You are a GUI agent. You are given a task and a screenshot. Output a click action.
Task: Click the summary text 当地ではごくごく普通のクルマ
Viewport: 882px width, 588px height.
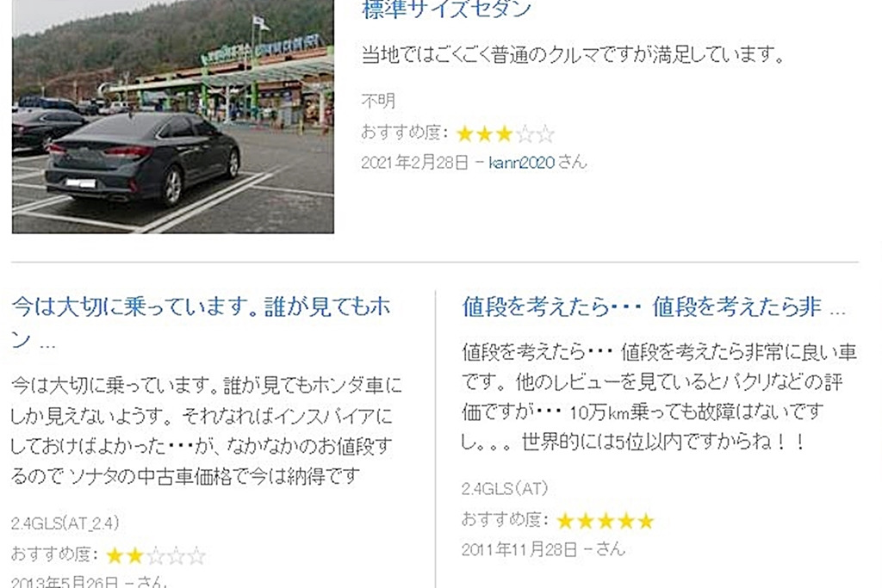573,55
